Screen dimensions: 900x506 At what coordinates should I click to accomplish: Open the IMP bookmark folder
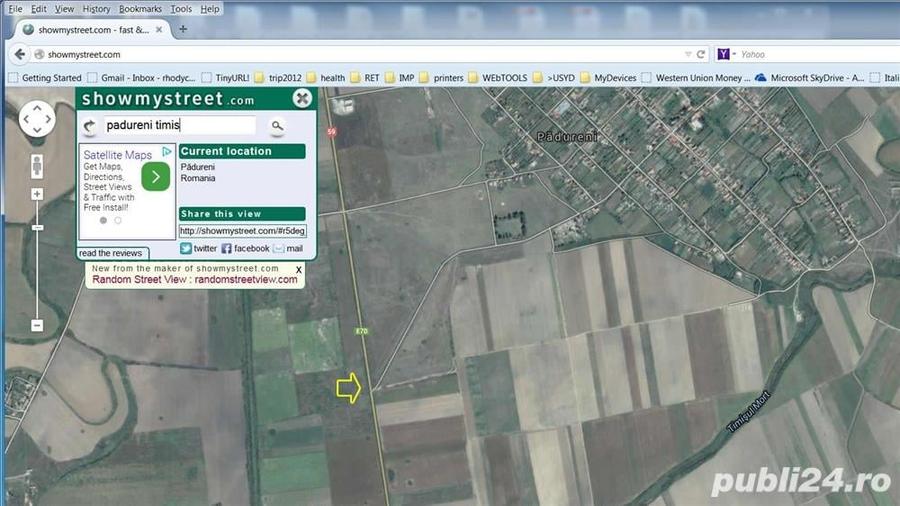click(x=399, y=77)
